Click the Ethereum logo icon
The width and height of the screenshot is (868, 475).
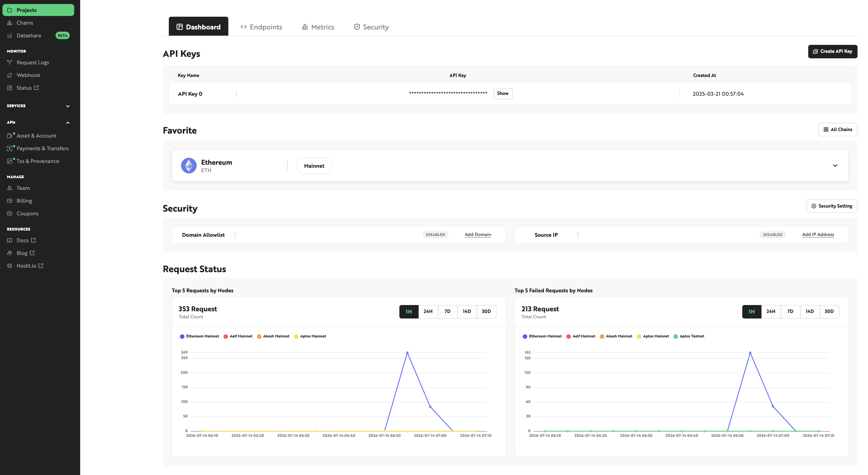click(189, 166)
